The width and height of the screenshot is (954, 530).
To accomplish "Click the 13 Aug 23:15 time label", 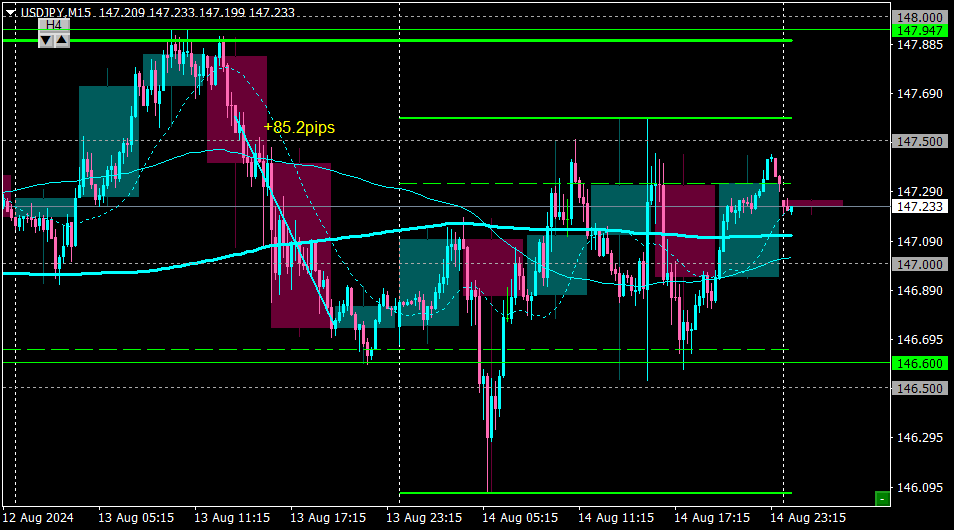I will click(x=424, y=518).
